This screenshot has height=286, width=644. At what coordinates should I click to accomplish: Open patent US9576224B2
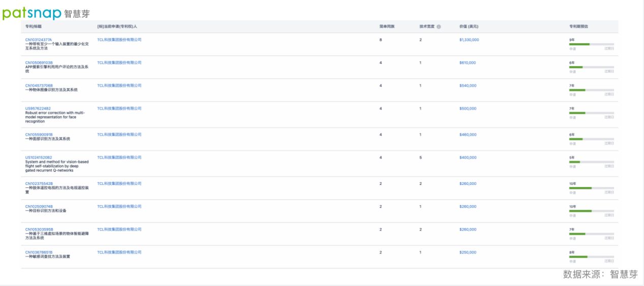(38, 108)
